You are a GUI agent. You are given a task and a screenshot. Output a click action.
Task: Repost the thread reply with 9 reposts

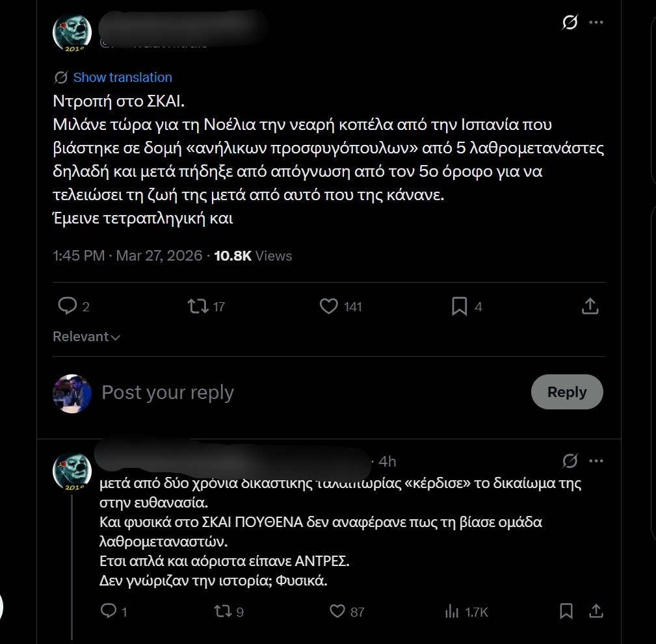(222, 611)
